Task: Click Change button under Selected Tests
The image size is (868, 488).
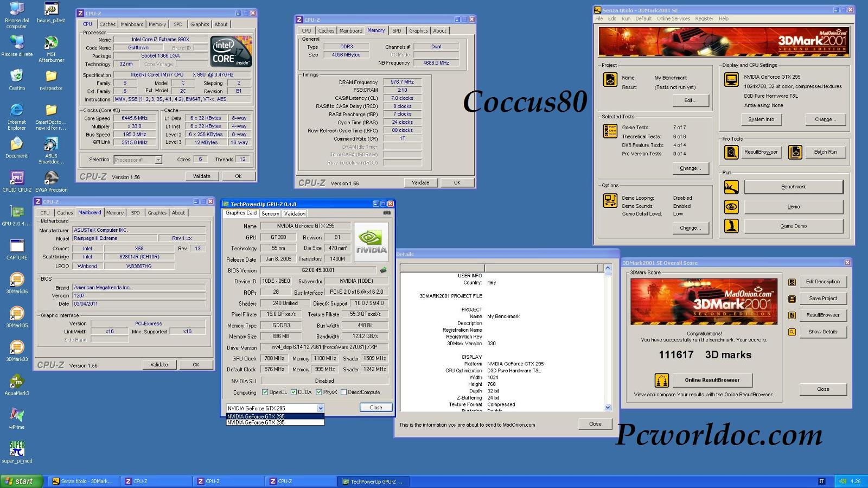Action: [x=690, y=168]
